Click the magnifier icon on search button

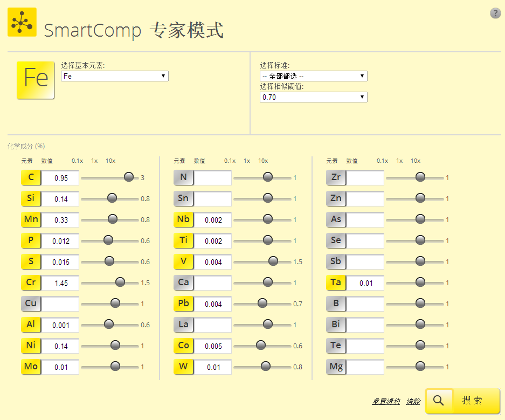439,401
